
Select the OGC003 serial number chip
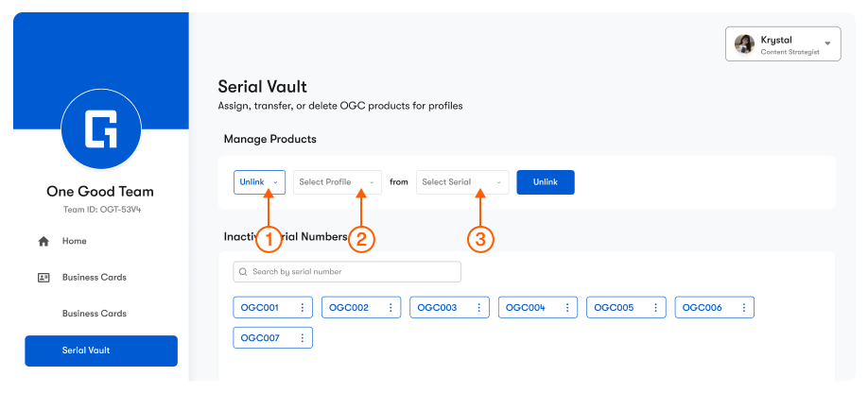point(437,308)
